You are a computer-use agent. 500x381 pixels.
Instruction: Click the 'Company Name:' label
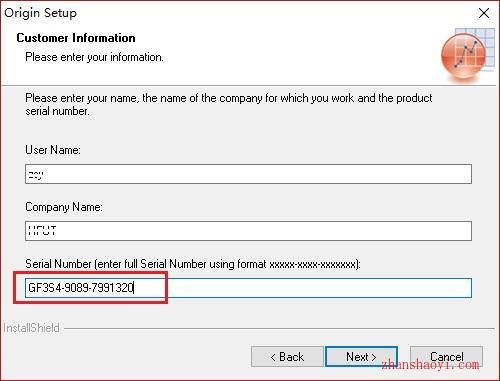pyautogui.click(x=64, y=207)
